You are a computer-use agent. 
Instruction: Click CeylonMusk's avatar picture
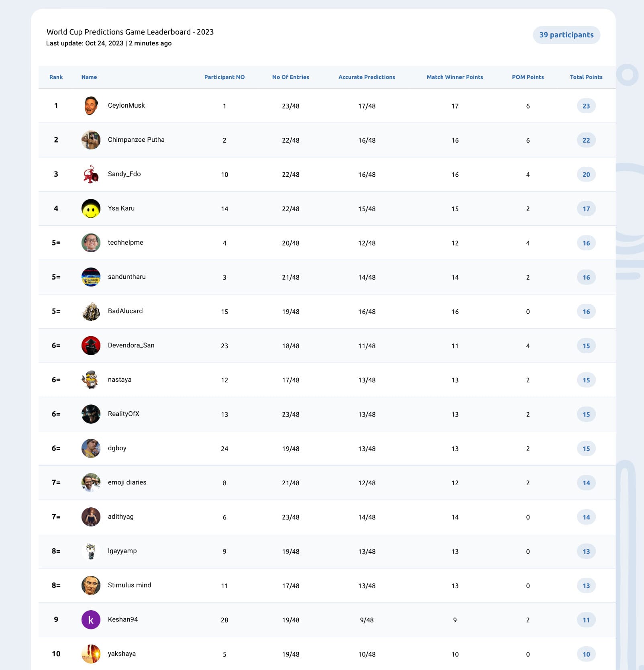[x=91, y=106]
